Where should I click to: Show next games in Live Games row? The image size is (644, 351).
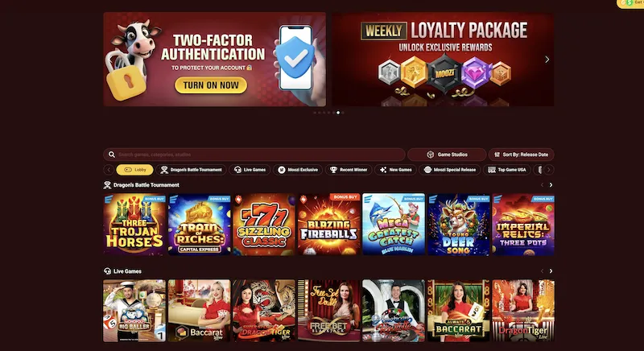pos(551,271)
